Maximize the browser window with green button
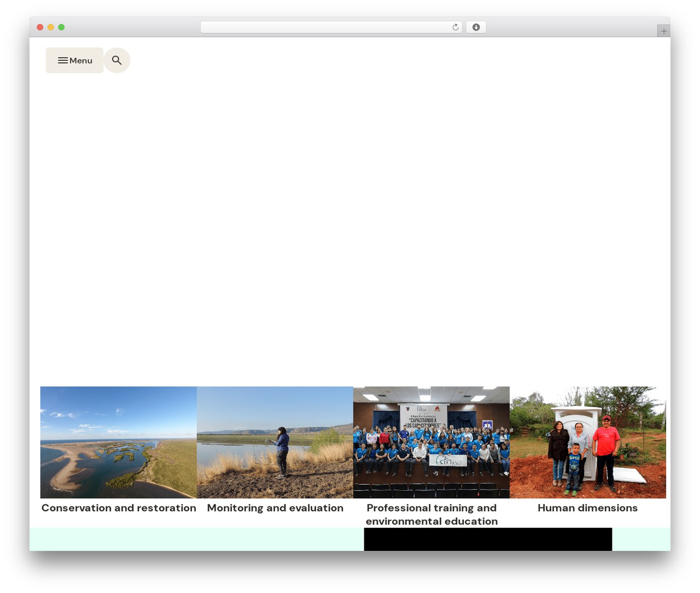Screen dimensions: 700x593 61,27
